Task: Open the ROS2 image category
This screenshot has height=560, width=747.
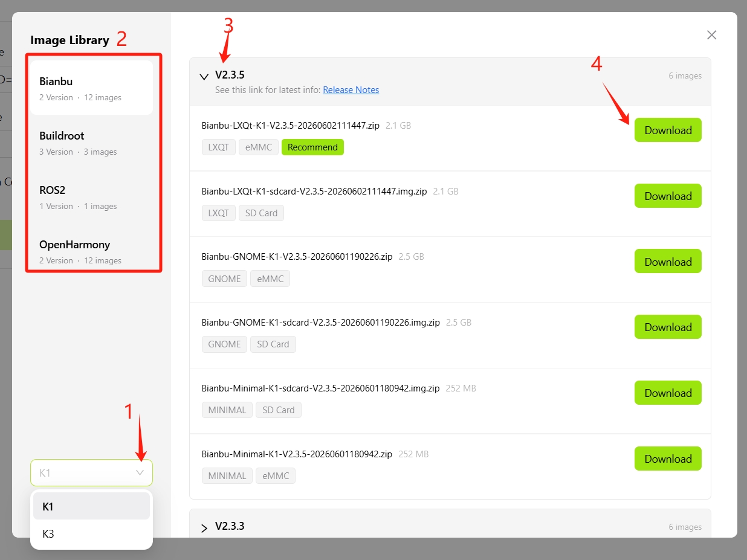Action: (x=91, y=196)
